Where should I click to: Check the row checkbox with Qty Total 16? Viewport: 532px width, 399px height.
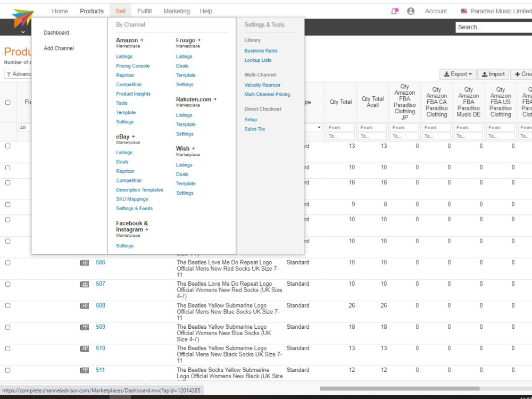coord(8,183)
